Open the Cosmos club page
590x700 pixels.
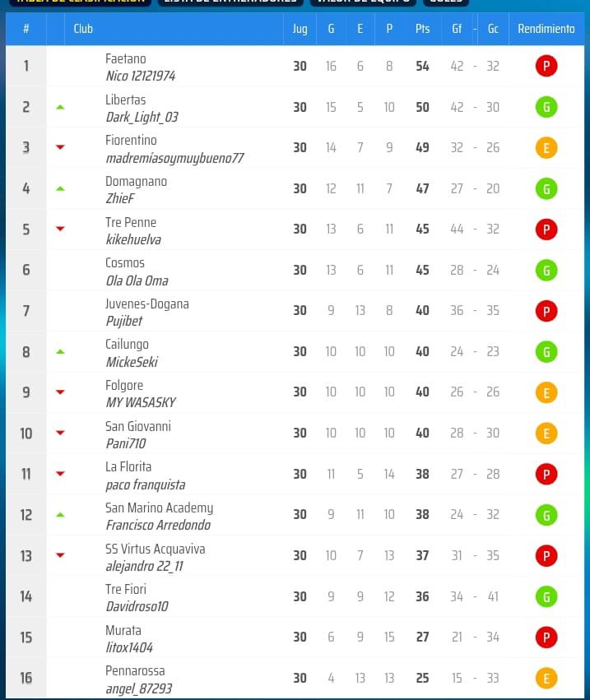pos(125,262)
